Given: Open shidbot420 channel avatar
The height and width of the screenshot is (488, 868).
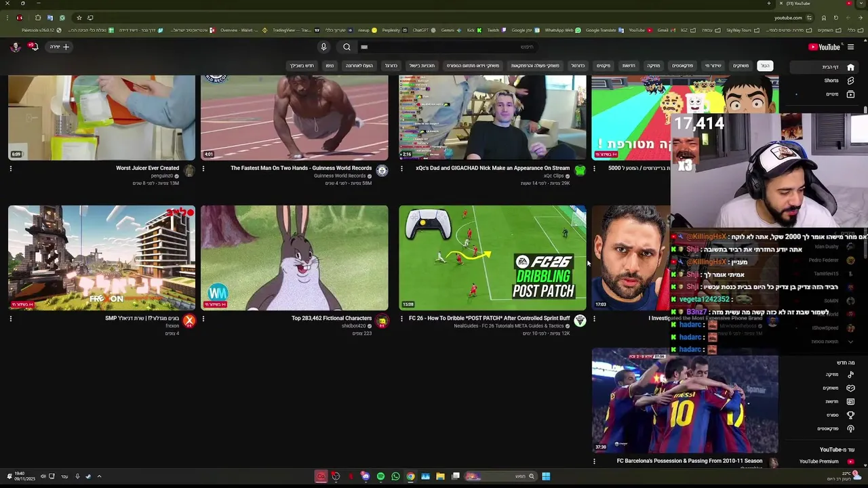Looking at the screenshot, I should 382,321.
